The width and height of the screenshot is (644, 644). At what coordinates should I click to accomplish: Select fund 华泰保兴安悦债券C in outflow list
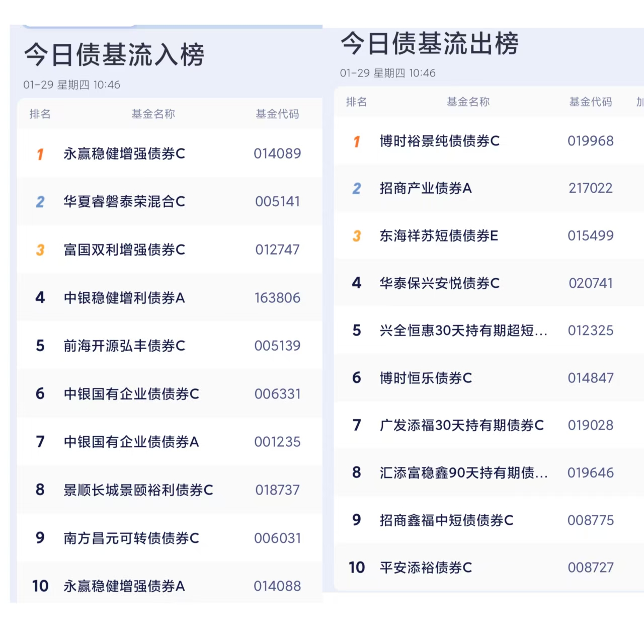pyautogui.click(x=440, y=283)
